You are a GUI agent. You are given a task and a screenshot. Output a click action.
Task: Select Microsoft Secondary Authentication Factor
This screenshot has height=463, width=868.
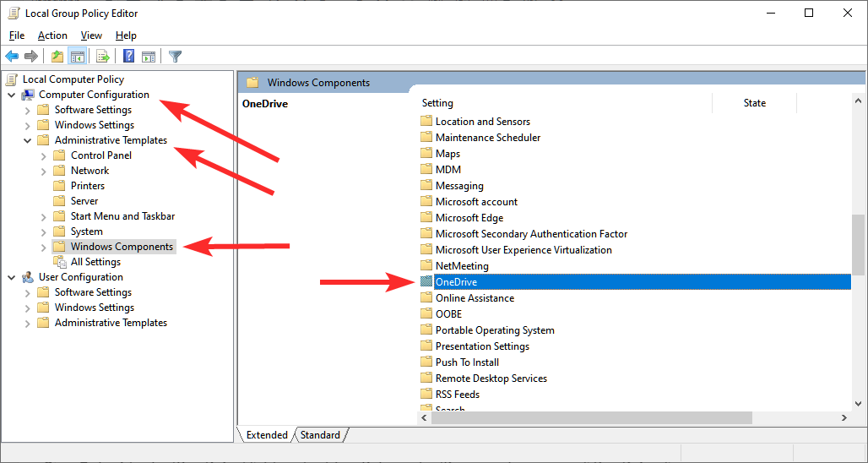pyautogui.click(x=531, y=234)
